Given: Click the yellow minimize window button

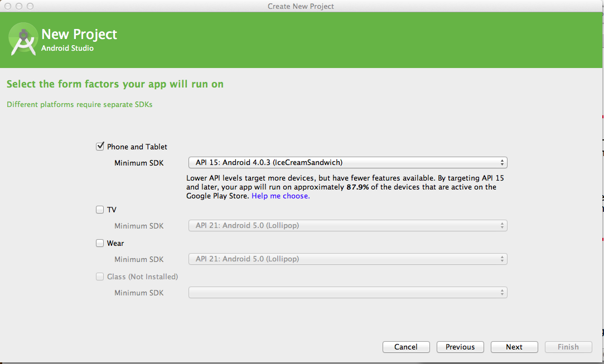Looking at the screenshot, I should 19,6.
